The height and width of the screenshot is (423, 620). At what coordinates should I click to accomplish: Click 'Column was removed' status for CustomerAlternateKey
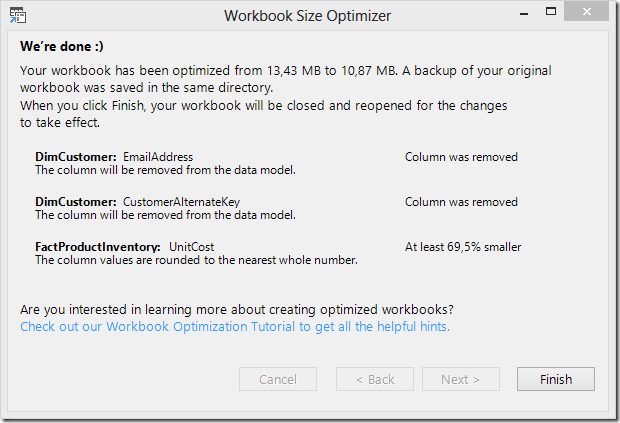click(x=461, y=202)
